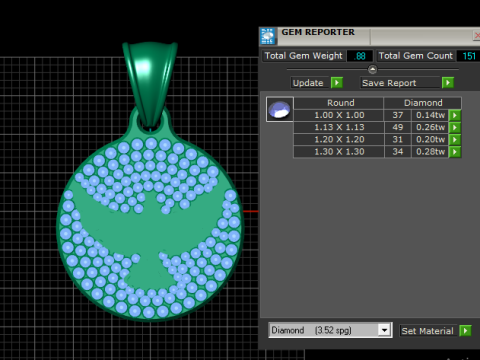Click the 0.26tw weight cell
The height and width of the screenshot is (360, 480).
point(430,127)
